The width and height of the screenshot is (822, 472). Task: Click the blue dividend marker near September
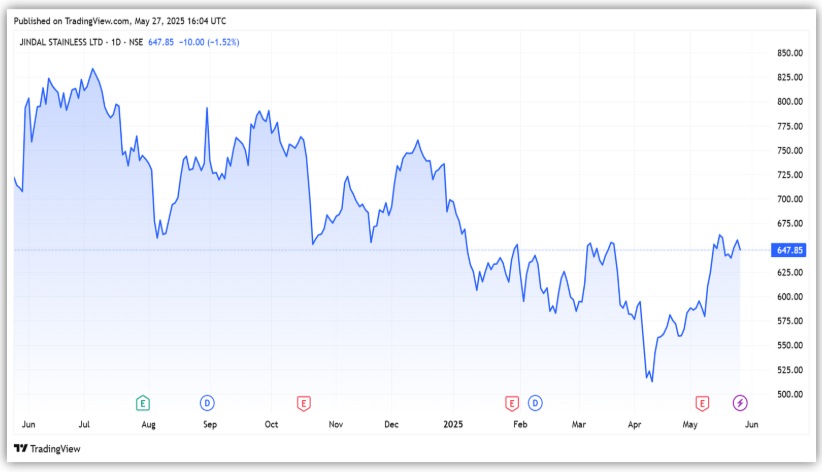tap(207, 403)
